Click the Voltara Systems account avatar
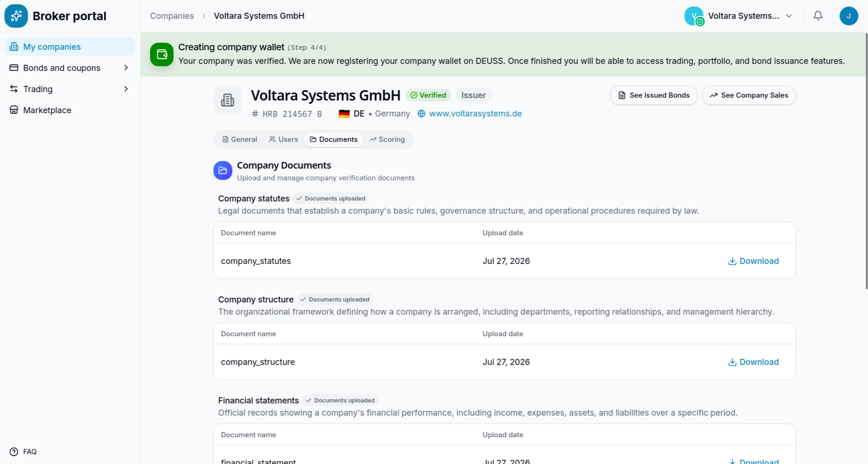The width and height of the screenshot is (868, 464). pyautogui.click(x=694, y=16)
